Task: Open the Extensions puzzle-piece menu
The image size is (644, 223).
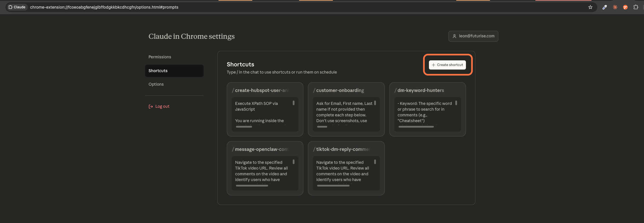Action: [636, 7]
